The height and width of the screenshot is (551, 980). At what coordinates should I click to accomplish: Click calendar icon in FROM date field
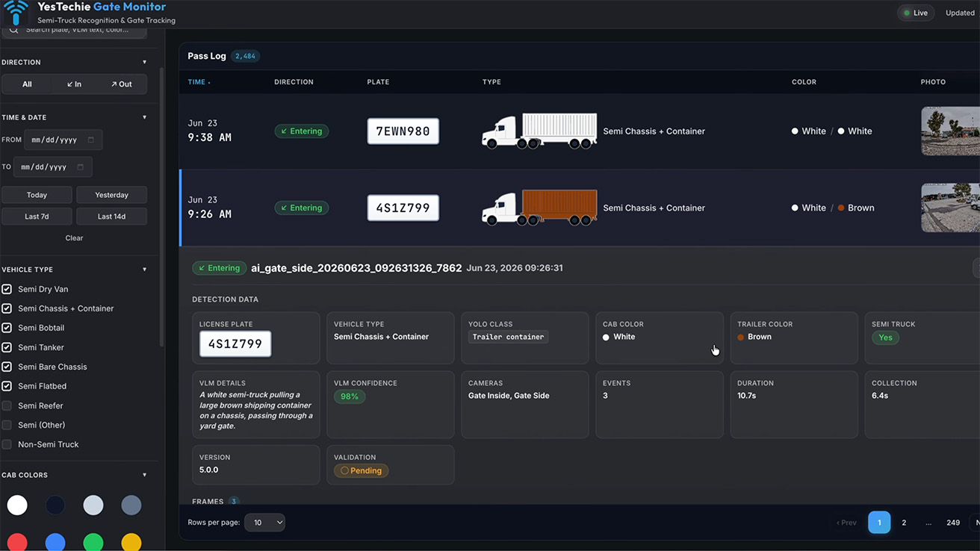point(91,140)
